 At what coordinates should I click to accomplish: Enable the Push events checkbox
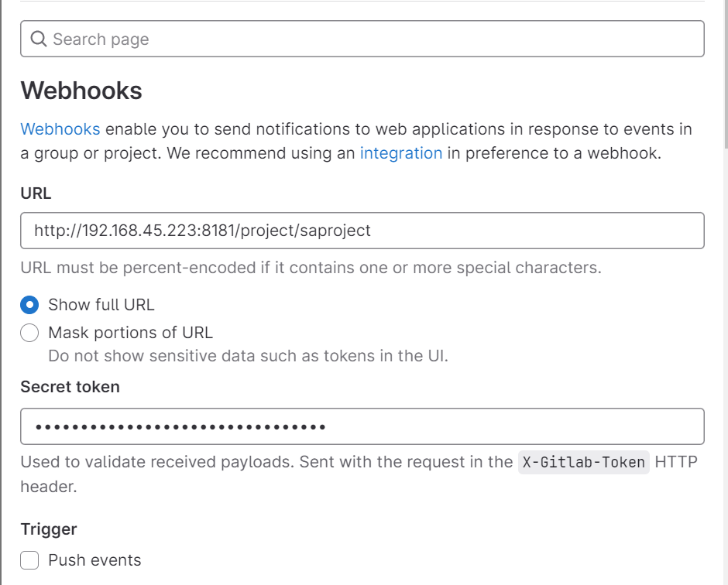[29, 560]
